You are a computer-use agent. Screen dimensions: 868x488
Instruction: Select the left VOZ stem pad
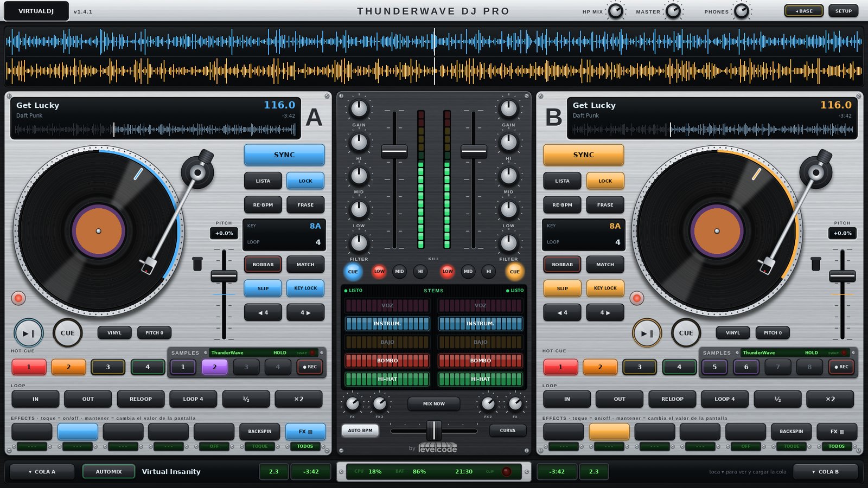point(387,305)
